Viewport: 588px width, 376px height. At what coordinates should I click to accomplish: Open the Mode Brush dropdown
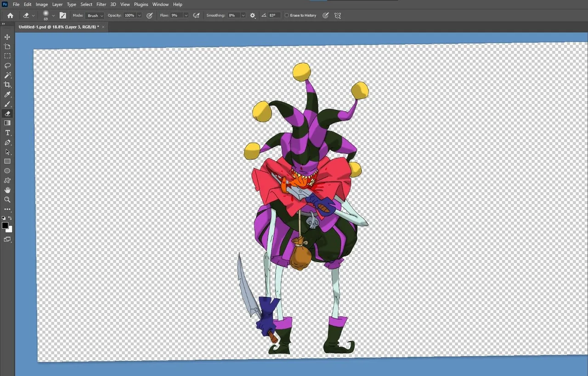pos(95,15)
